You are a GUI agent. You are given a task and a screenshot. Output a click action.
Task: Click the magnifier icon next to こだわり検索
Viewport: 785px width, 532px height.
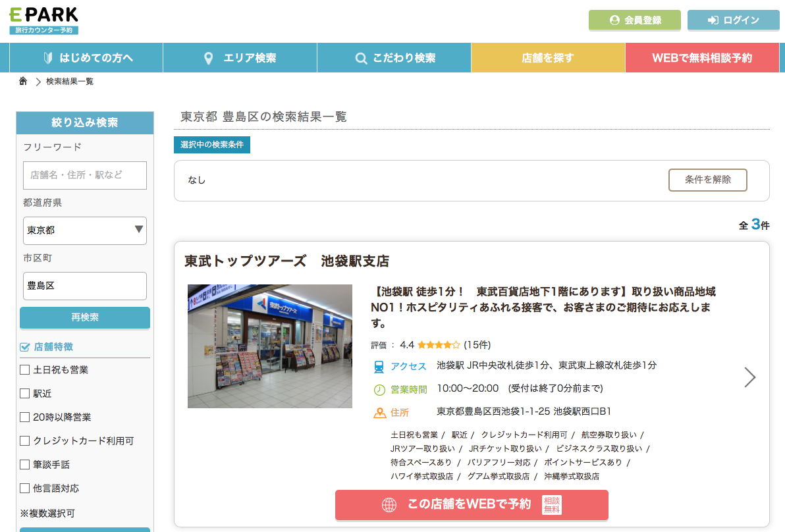coord(361,58)
